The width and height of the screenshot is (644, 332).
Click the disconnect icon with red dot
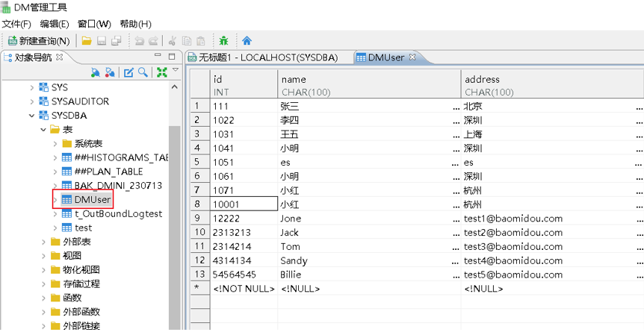tap(110, 72)
